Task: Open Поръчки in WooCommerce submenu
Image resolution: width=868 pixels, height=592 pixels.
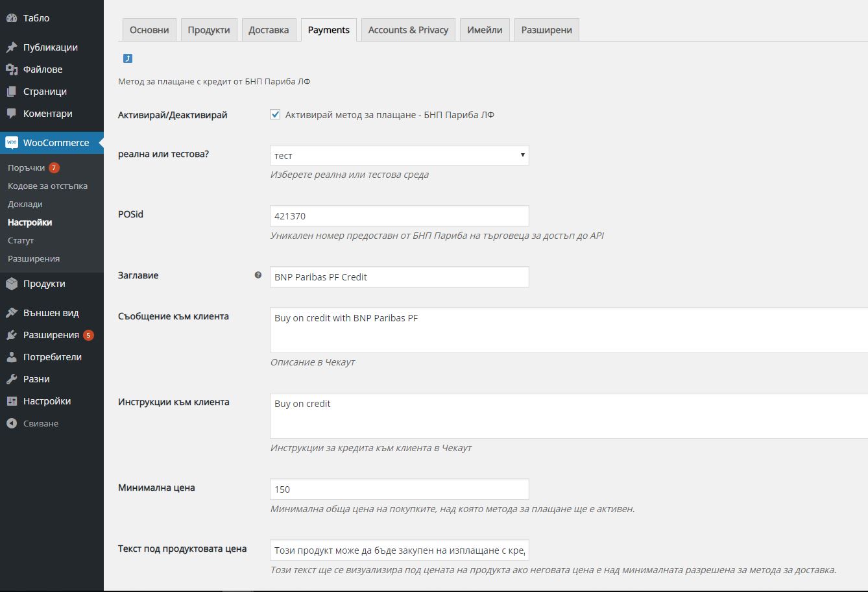Action: coord(27,167)
